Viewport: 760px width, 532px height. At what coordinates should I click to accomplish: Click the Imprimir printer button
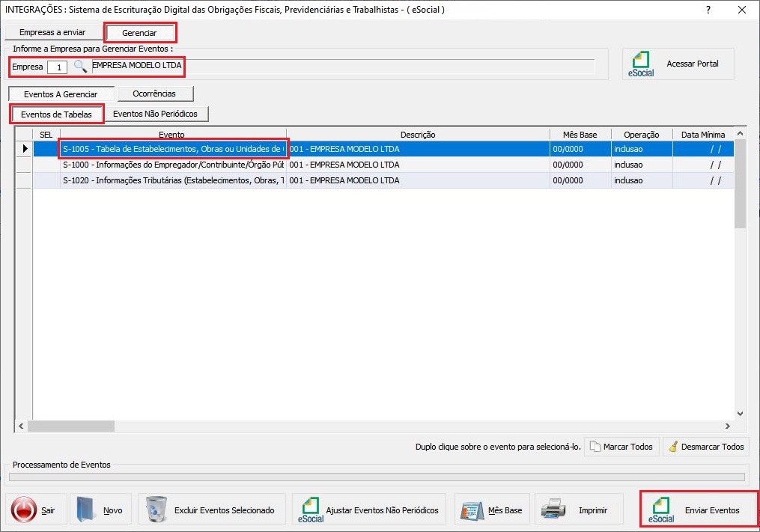578,510
